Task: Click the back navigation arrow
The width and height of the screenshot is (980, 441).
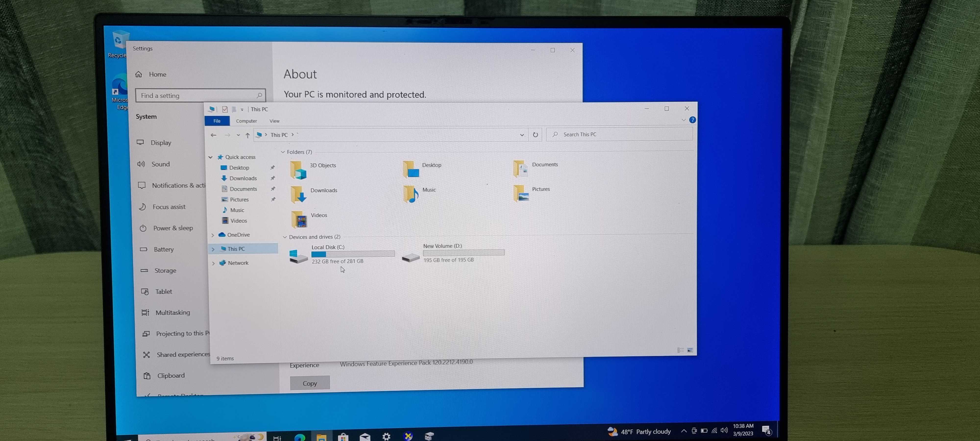Action: [213, 135]
